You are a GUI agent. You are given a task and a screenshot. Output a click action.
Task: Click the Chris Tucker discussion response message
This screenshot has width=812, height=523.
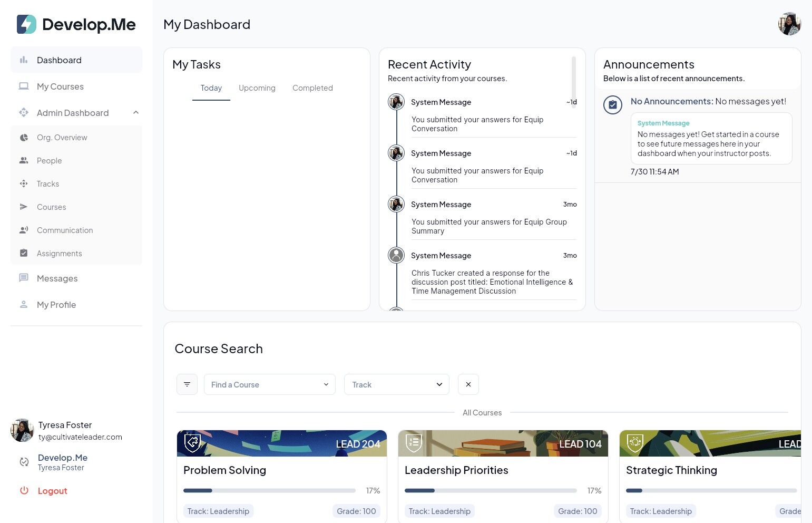pyautogui.click(x=492, y=282)
